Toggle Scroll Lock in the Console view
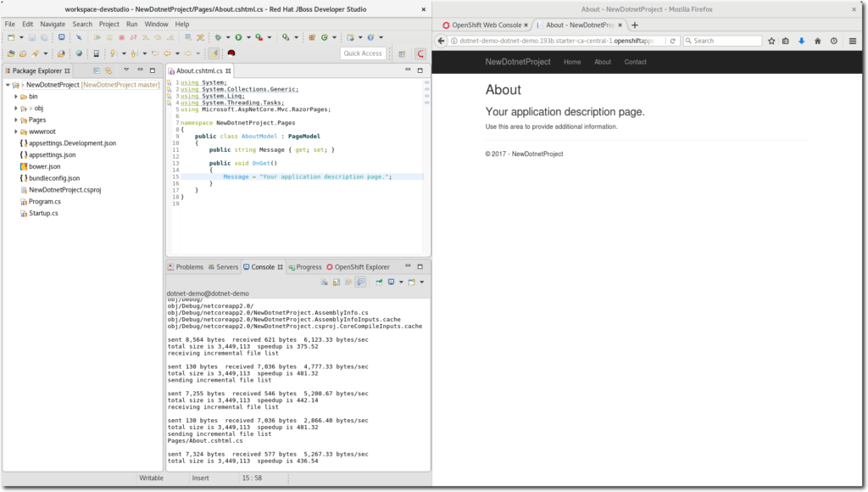Image resolution: width=868 pixels, height=492 pixels. point(336,283)
